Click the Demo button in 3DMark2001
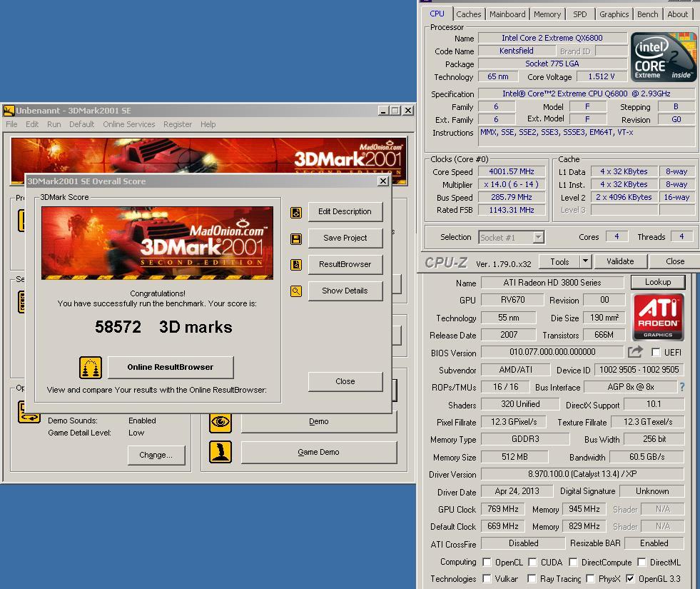The image size is (700, 589). pos(319,422)
